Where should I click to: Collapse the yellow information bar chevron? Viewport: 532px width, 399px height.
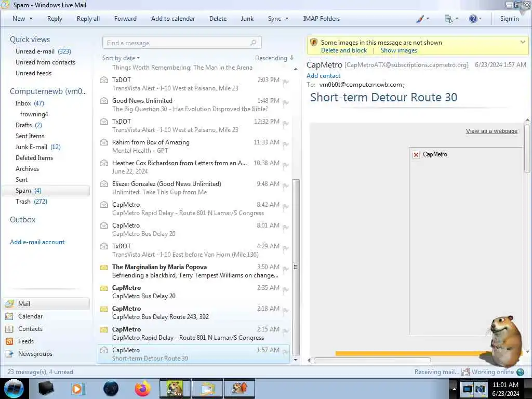523,42
